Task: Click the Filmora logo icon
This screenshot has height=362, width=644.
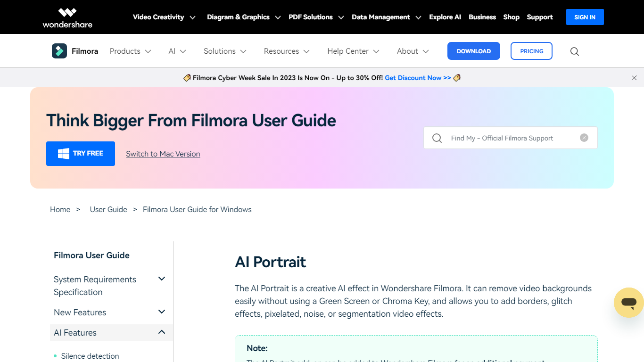Action: pyautogui.click(x=59, y=51)
